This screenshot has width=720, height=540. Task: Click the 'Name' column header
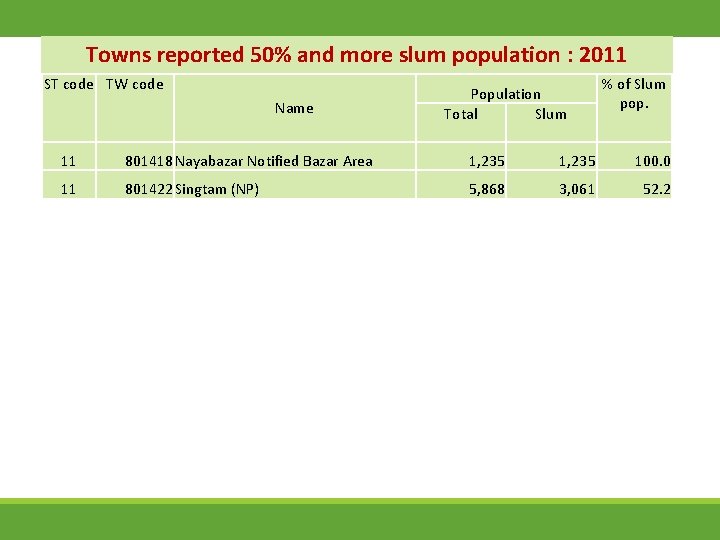[x=294, y=108]
